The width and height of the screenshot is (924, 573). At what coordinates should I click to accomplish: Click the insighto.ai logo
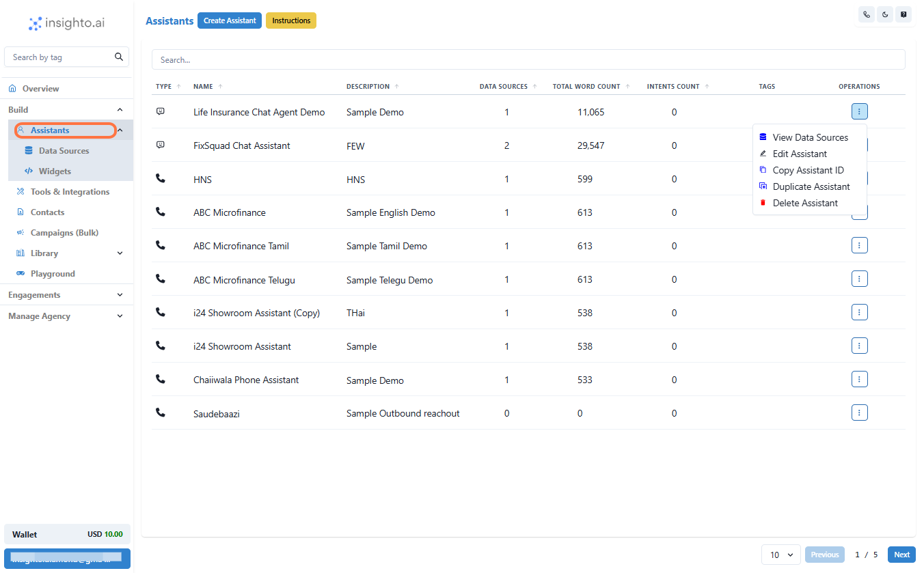66,24
